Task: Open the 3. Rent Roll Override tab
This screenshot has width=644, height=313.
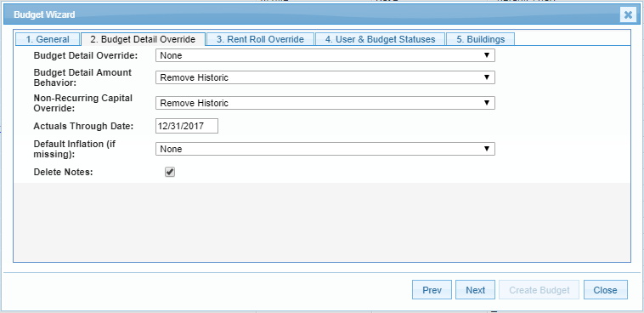Action: coord(260,39)
